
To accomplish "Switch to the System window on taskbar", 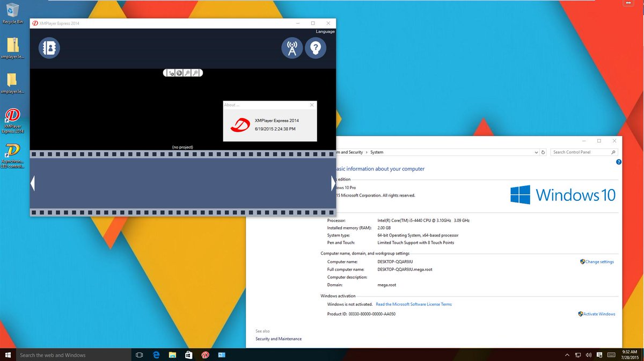I will [221, 355].
